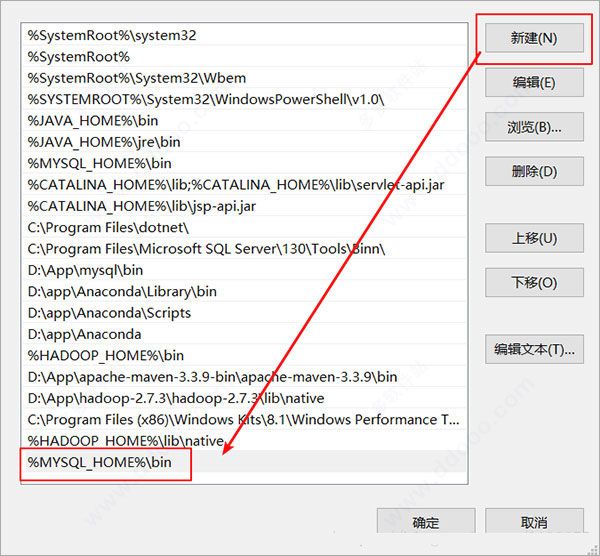Click the 新建(N) button
The image size is (600, 556).
coord(534,38)
